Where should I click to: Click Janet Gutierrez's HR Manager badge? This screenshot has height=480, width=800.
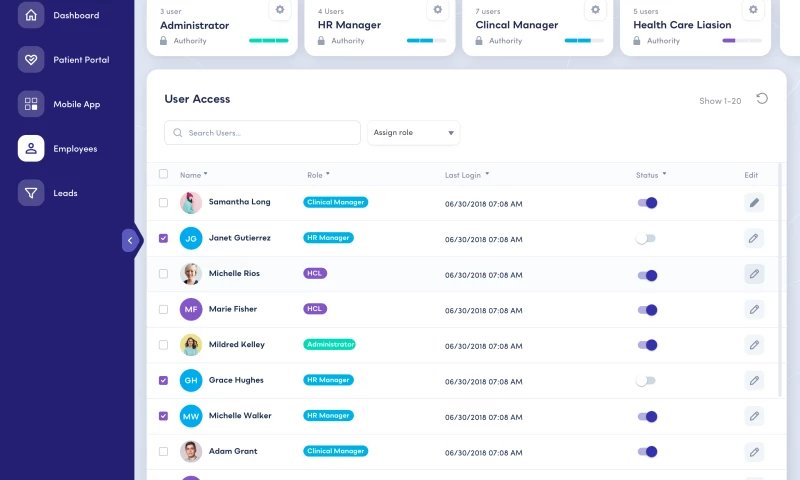pyautogui.click(x=329, y=238)
